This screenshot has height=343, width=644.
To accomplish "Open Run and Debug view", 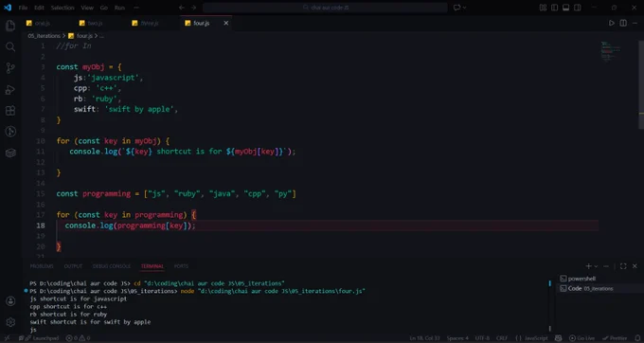I will (10, 90).
